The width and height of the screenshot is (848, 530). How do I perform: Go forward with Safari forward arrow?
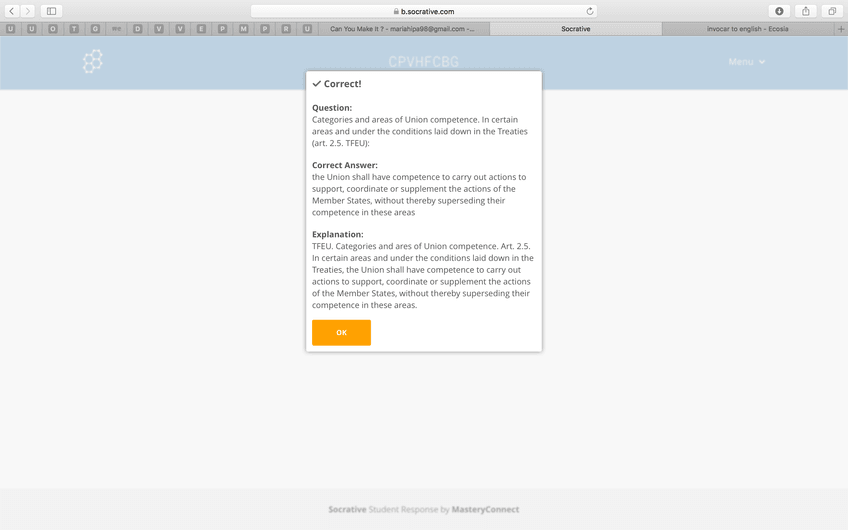[x=28, y=11]
